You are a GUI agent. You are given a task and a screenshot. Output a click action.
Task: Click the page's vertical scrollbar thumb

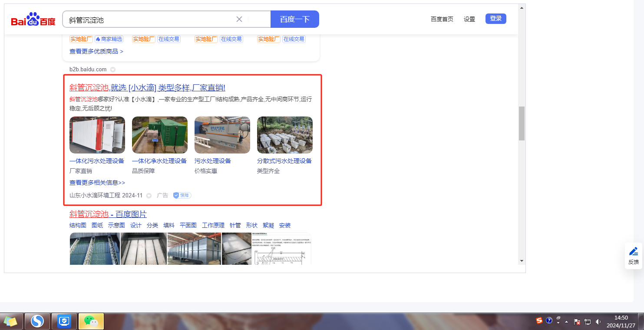(x=522, y=123)
